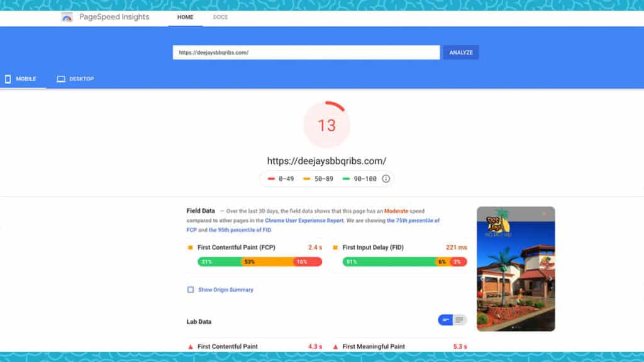Switch Lab Data to expanded list view

pos(460,321)
